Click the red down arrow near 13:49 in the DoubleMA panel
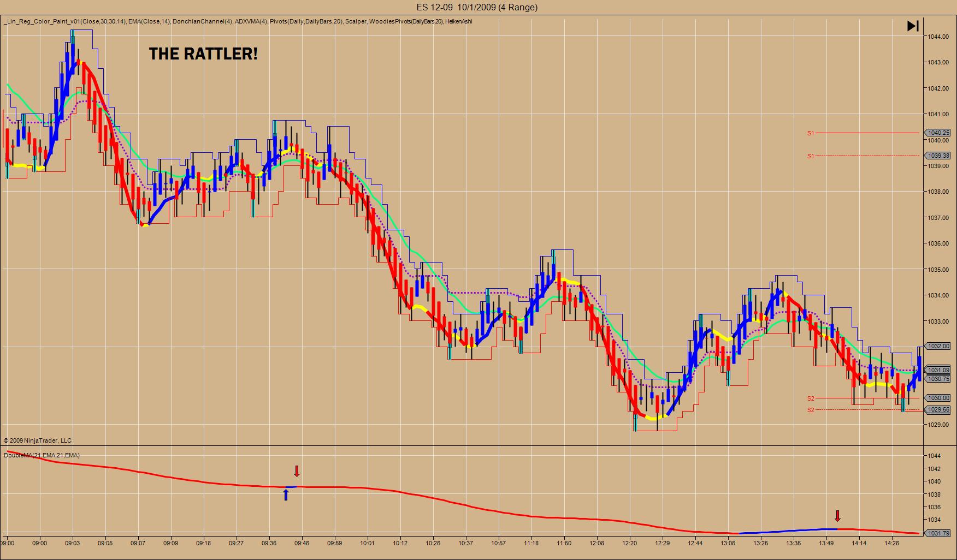Screen dimensions: 957x560 (837, 516)
